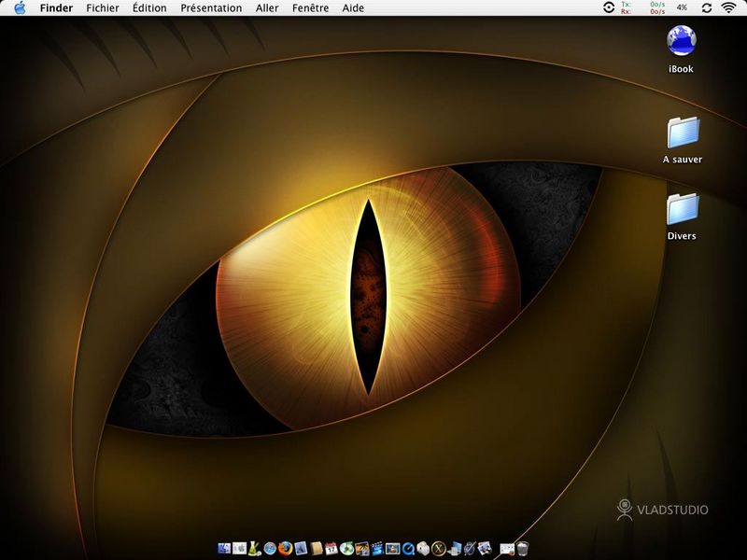Viewport: 747px width, 560px height.
Task: Launch Safari from the Dock
Action: (270, 549)
